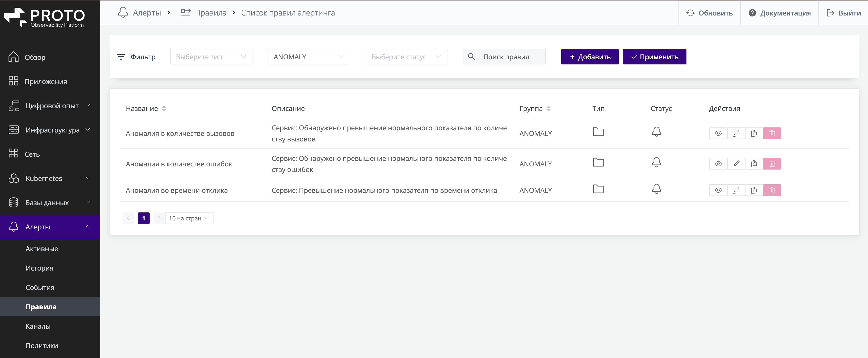
Task: Click the Обновить refresh button
Action: [x=709, y=13]
